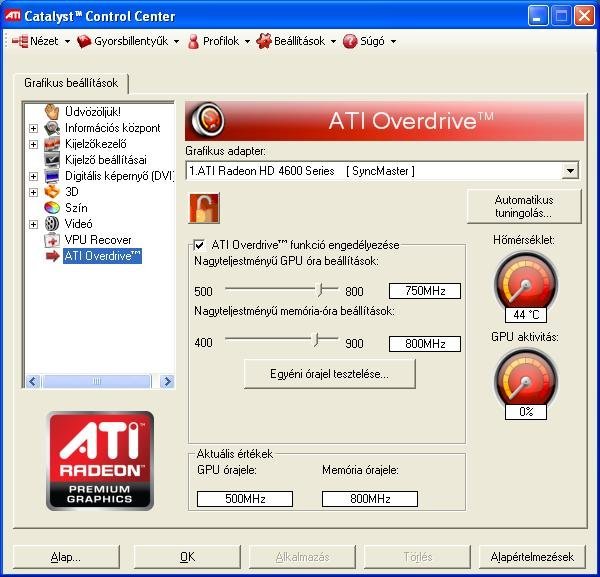Click the VPU Recover medical kit icon
Screen dimensions: 600x577
click(52, 240)
